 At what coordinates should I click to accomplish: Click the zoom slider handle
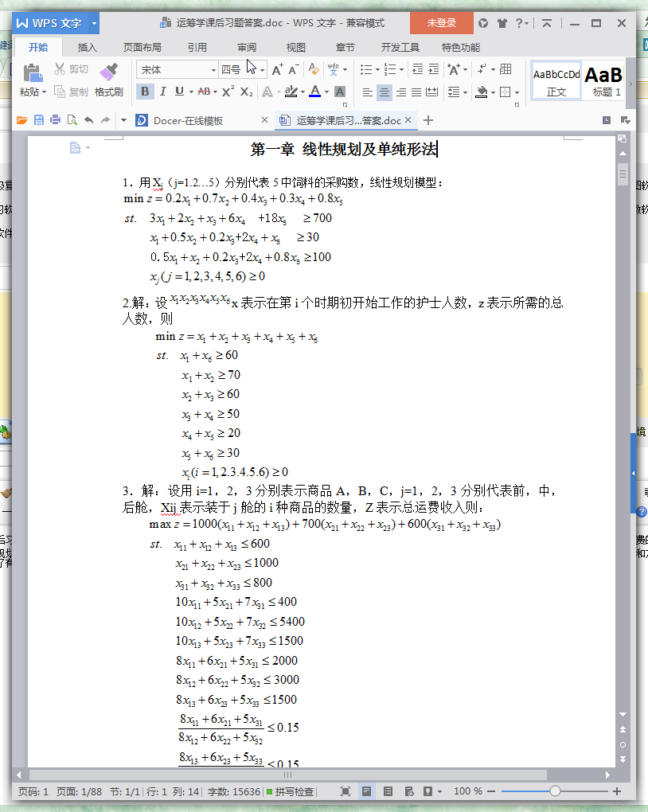tap(556, 791)
